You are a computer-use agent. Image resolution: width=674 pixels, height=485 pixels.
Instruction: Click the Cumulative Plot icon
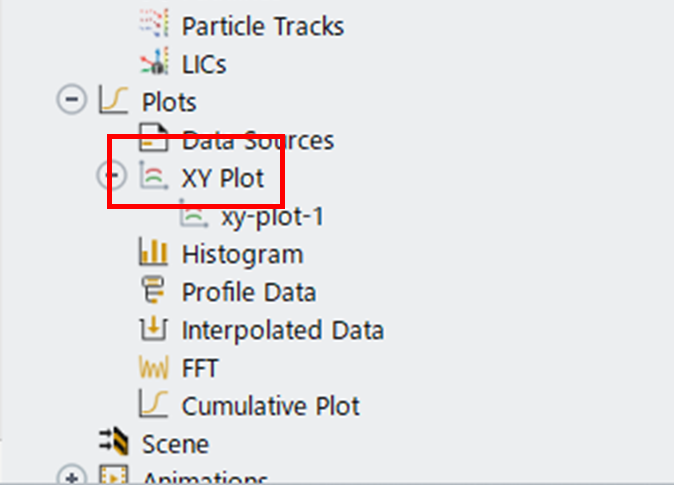(x=153, y=404)
